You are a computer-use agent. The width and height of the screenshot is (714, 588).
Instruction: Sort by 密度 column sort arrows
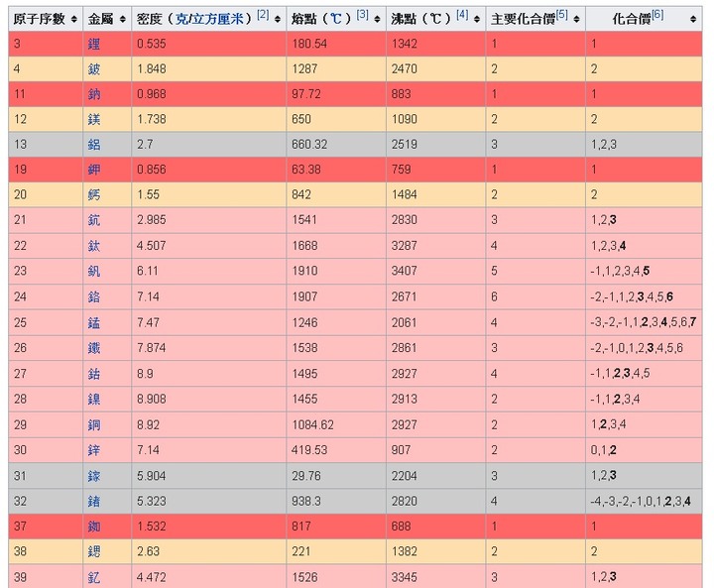[x=278, y=19]
